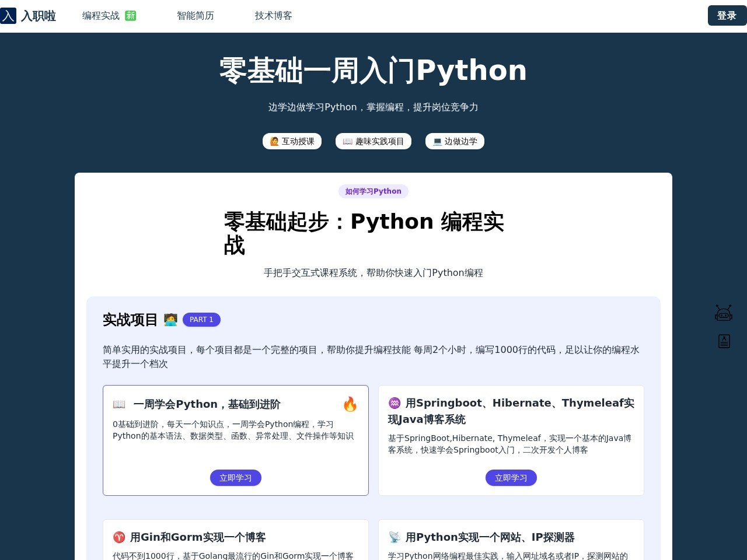Viewport: 747px width, 560px height.
Task: Click the 📖 book icon beside 一周学会Python
Action: [x=120, y=404]
